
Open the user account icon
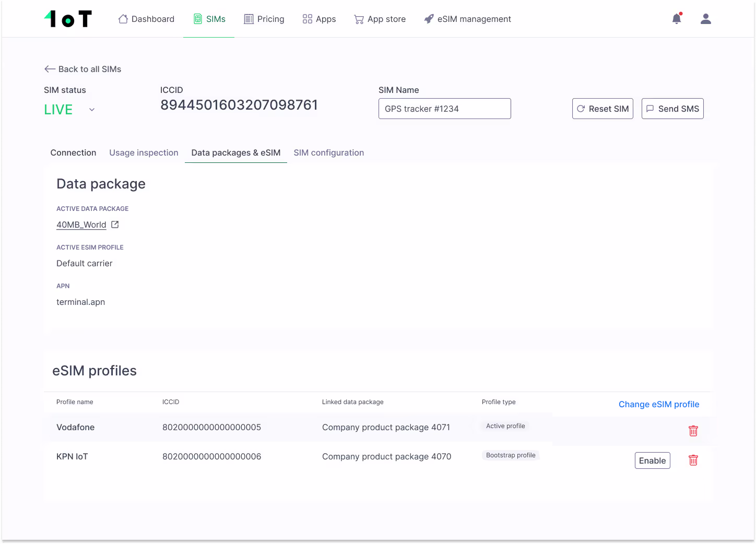(x=706, y=19)
